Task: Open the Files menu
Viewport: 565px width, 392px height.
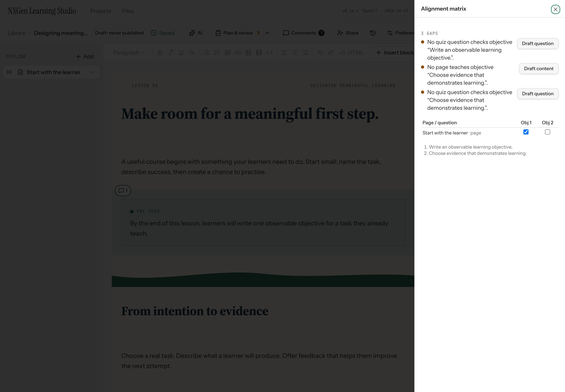Action: (128, 11)
